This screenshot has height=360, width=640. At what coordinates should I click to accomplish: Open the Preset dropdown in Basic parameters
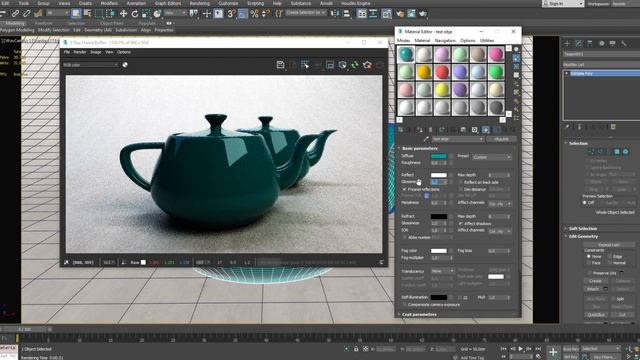click(492, 157)
